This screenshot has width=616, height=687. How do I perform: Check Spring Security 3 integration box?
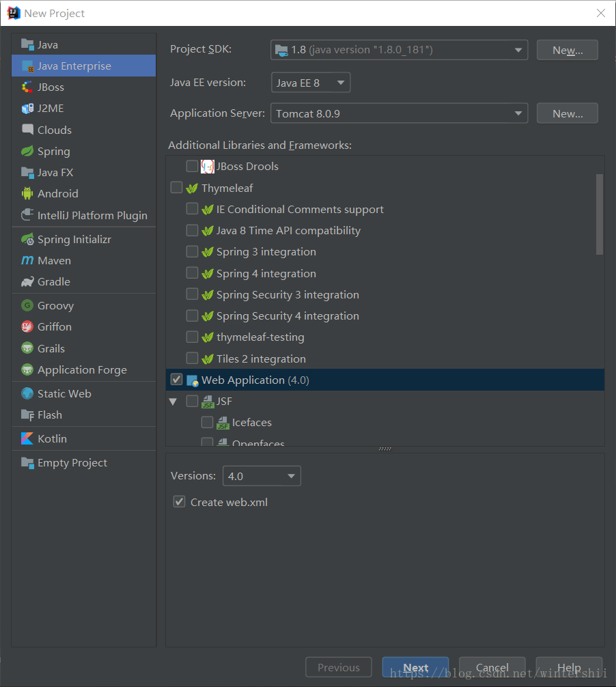192,294
